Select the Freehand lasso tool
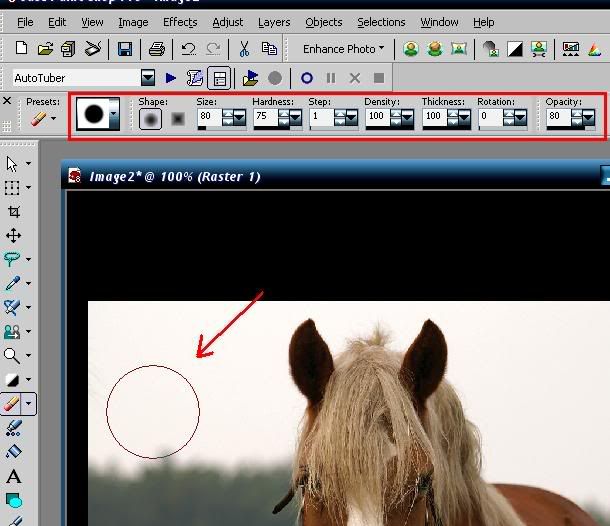The width and height of the screenshot is (610, 526). click(12, 259)
